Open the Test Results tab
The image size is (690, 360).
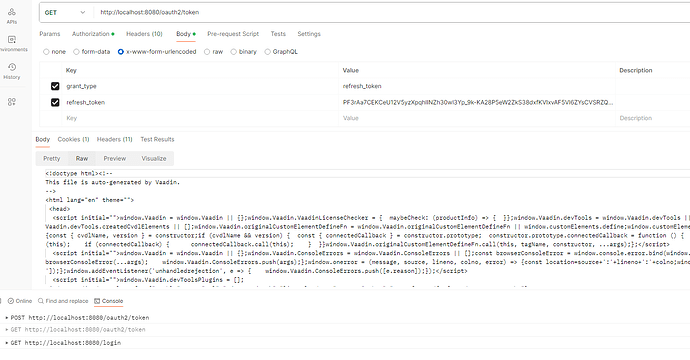(x=157, y=140)
